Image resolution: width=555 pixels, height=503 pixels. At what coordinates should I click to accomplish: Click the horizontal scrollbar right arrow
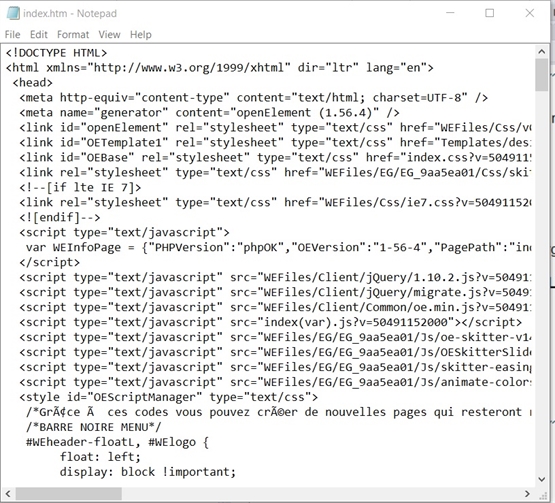coord(527,493)
